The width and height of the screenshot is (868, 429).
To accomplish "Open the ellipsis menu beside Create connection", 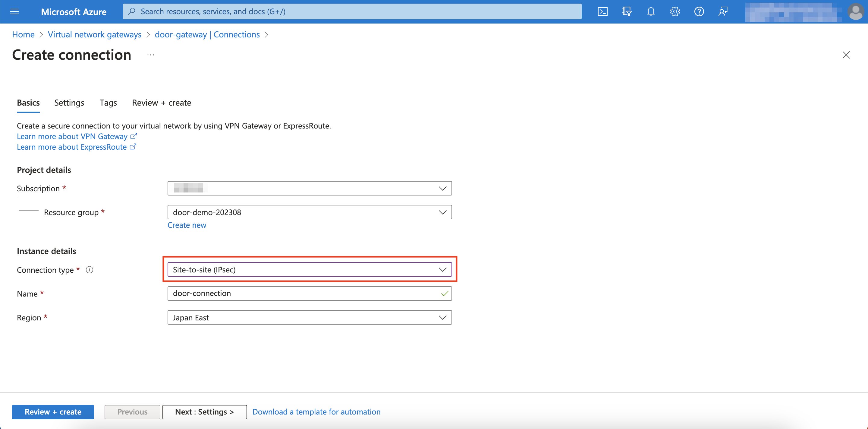I will click(150, 55).
